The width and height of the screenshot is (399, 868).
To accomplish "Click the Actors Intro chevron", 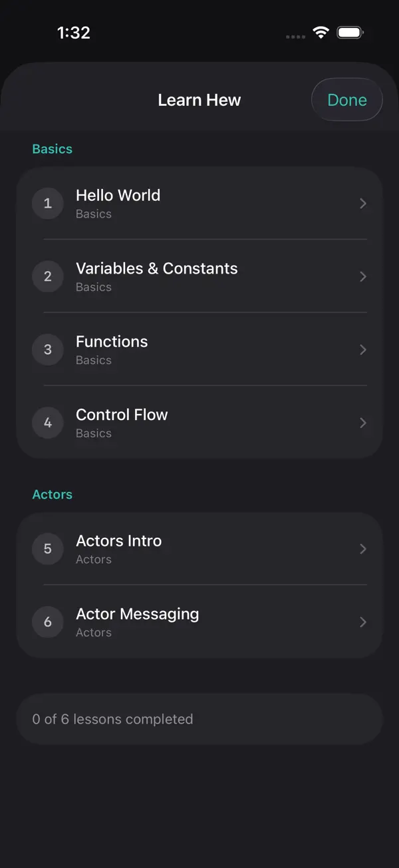I will click(x=363, y=548).
